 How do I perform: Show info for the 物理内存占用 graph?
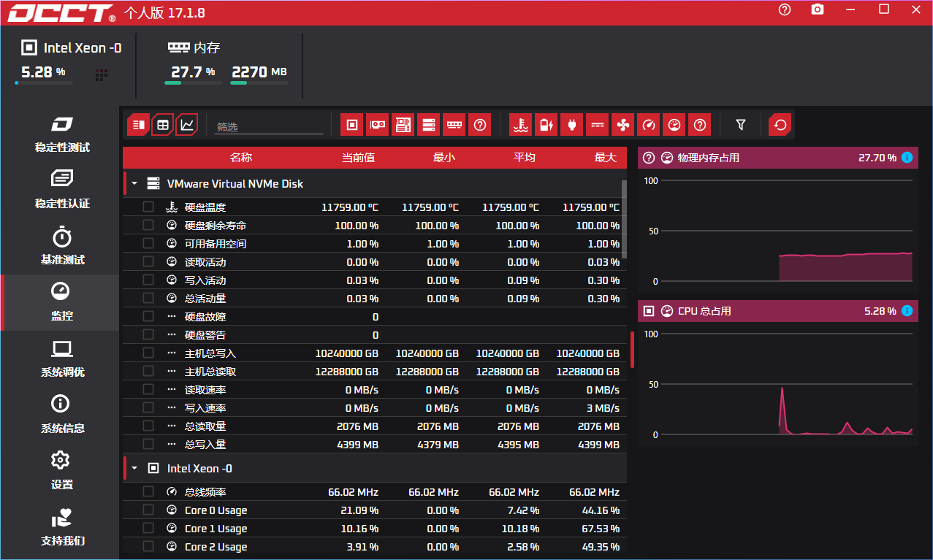[x=907, y=157]
